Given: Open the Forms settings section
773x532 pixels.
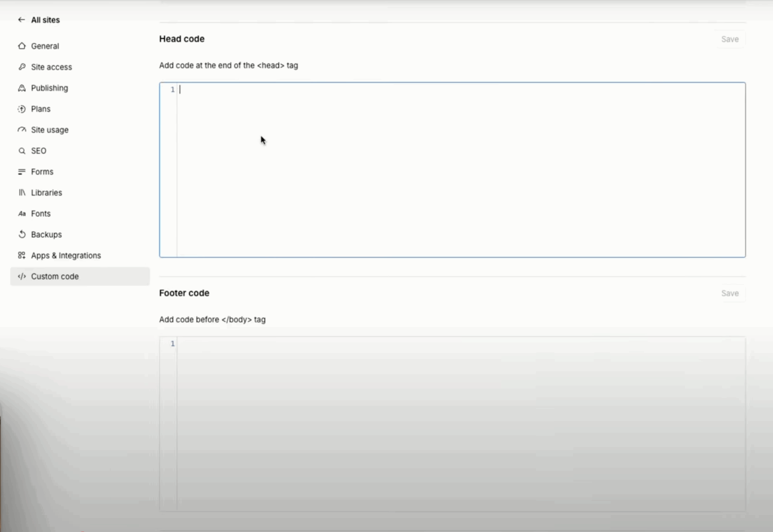Looking at the screenshot, I should point(42,172).
